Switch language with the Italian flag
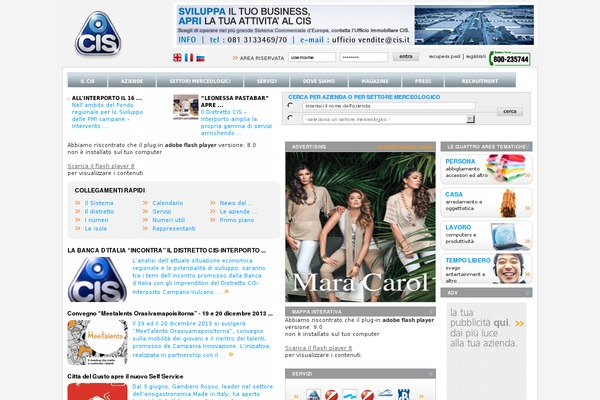The width and height of the screenshot is (600, 400). click(x=189, y=57)
